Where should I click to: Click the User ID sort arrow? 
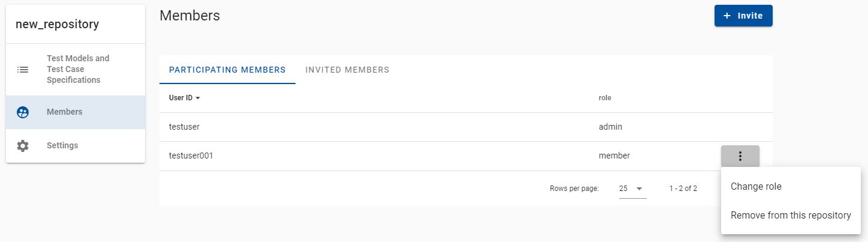198,98
